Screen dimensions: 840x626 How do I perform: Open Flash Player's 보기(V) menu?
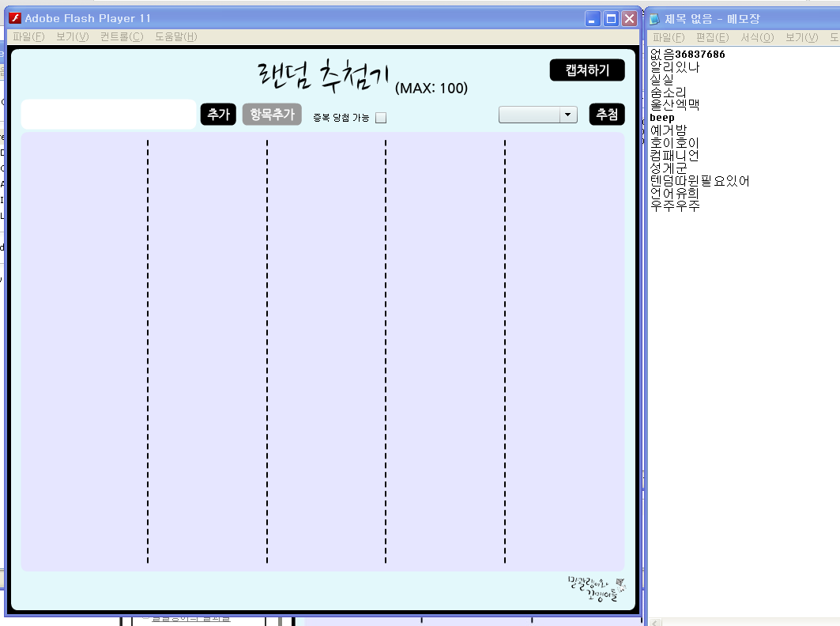click(72, 36)
